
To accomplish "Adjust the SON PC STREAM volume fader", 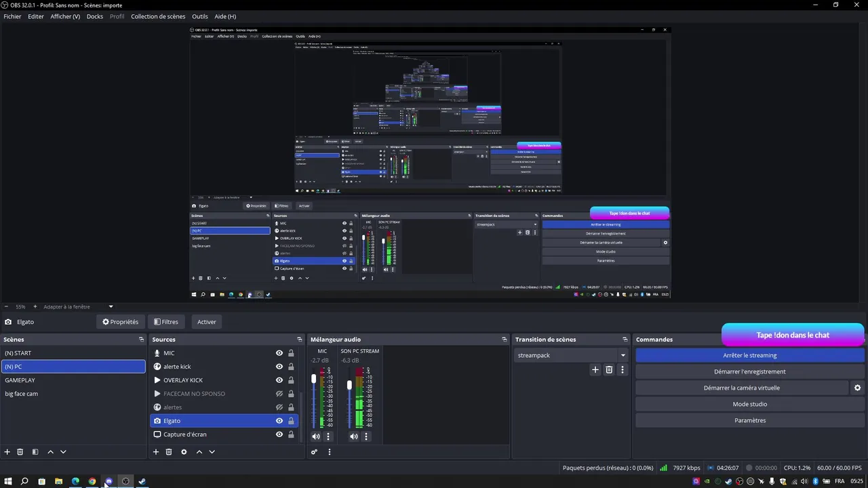I will click(x=350, y=385).
